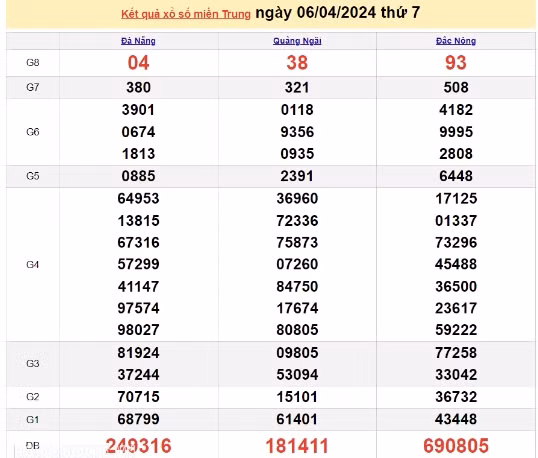The width and height of the screenshot is (538, 458).
Task: Select Quảng Ngãi G8 number 38
Action: point(297,63)
